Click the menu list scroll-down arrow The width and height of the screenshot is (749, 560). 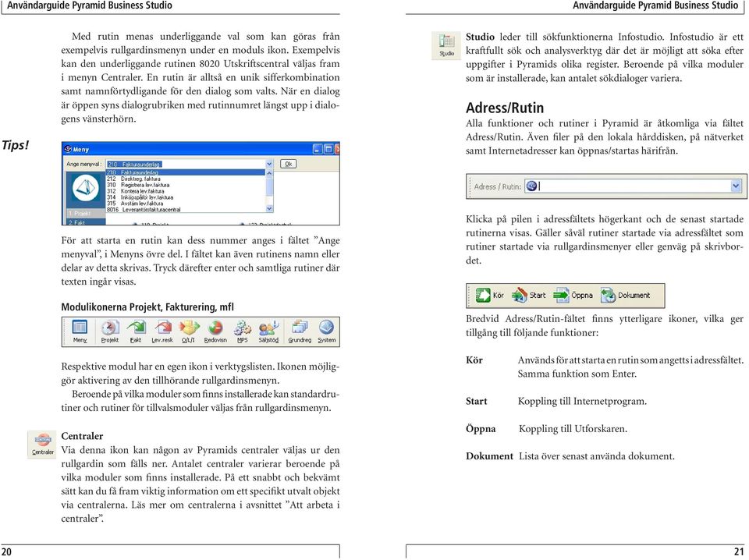click(269, 208)
